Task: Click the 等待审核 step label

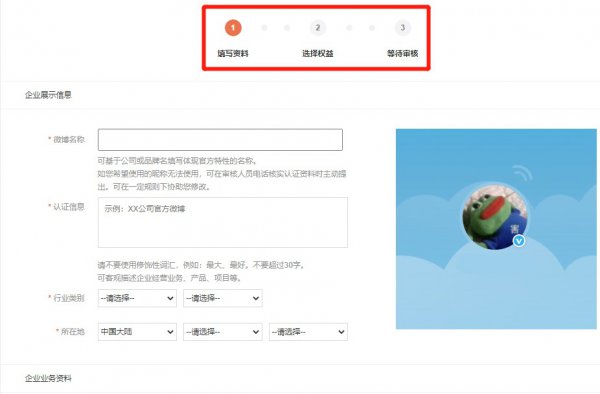Action: [403, 54]
